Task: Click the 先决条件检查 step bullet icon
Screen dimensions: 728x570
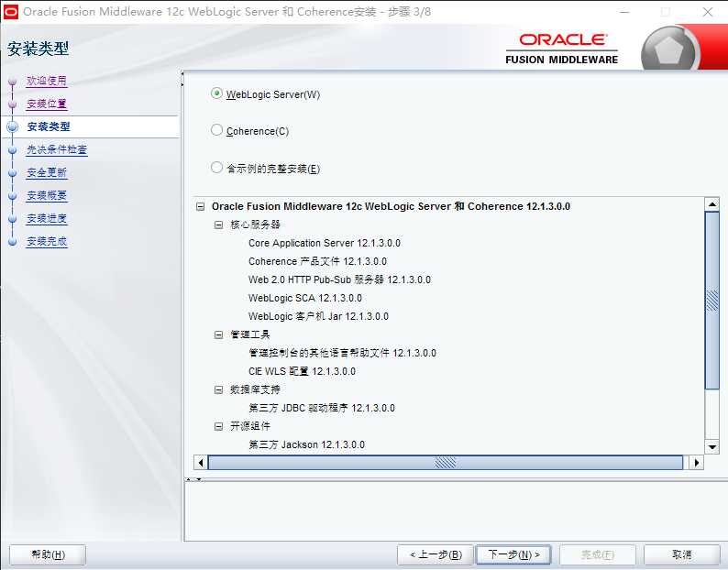Action: (x=13, y=150)
